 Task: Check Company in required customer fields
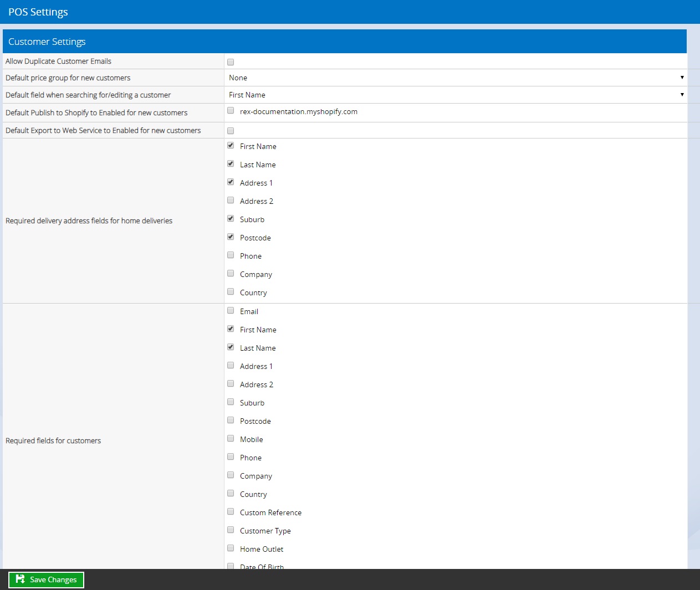[x=231, y=475]
